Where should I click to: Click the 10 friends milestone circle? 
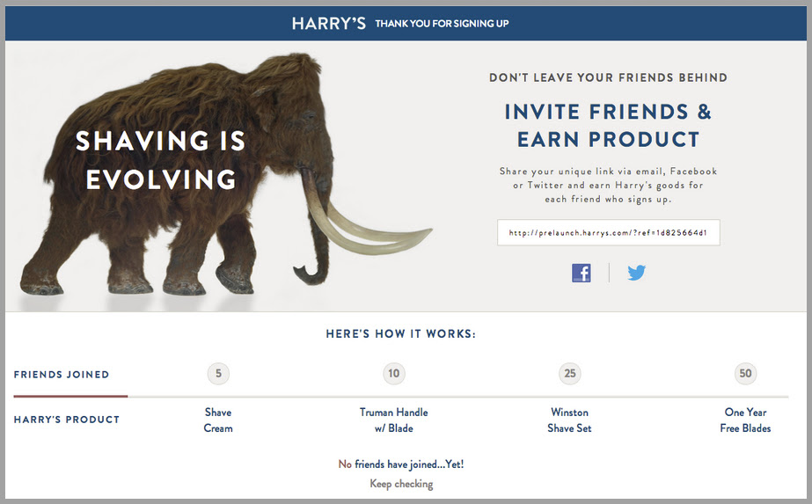tap(394, 374)
